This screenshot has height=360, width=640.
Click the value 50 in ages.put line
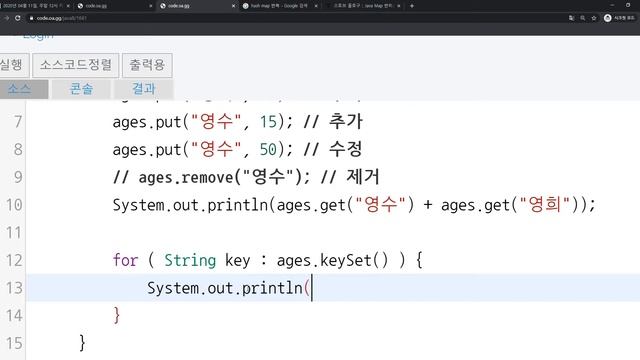[x=268, y=149]
